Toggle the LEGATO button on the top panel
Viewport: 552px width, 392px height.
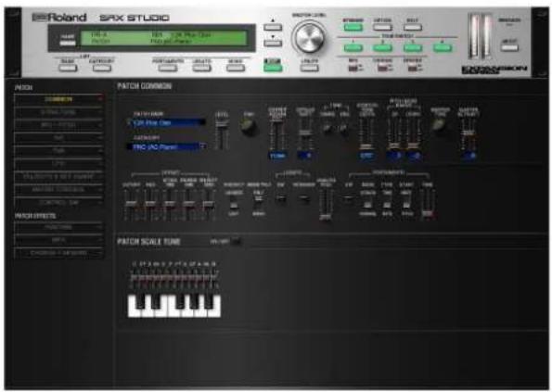201,68
